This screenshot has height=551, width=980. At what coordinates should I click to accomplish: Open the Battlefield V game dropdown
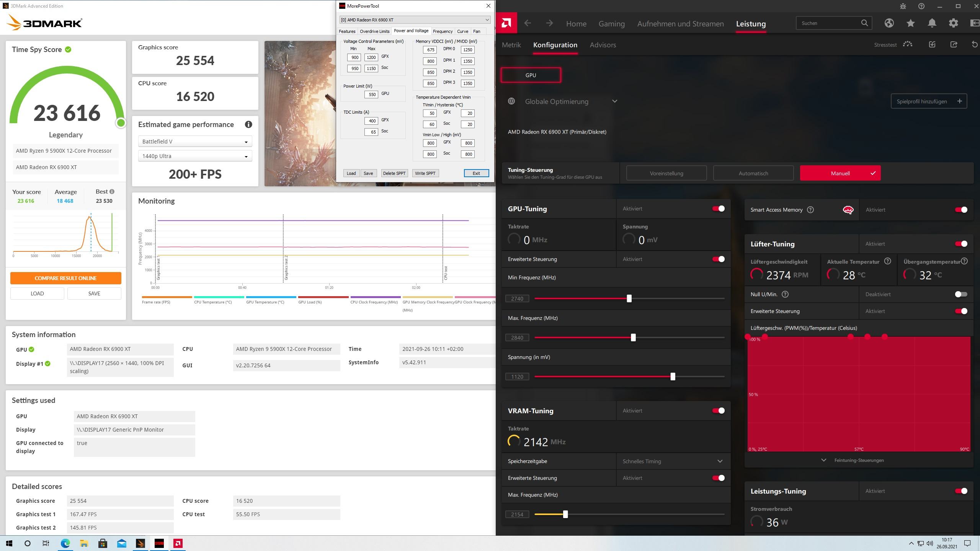[195, 142]
